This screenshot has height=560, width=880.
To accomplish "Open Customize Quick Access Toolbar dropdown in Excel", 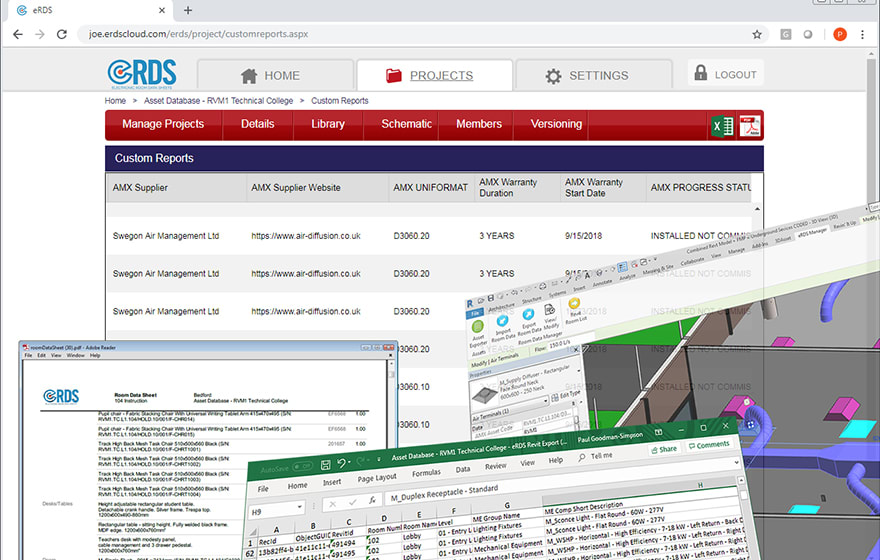I will [x=379, y=459].
